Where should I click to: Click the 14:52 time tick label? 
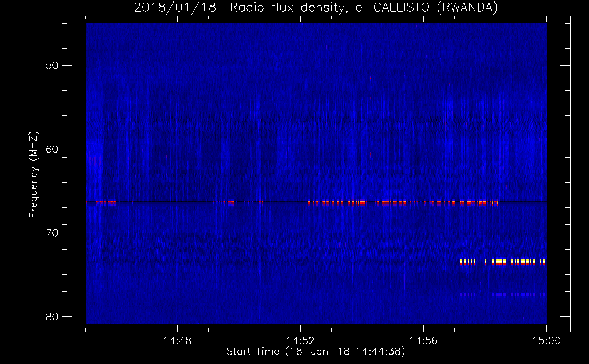coord(300,341)
